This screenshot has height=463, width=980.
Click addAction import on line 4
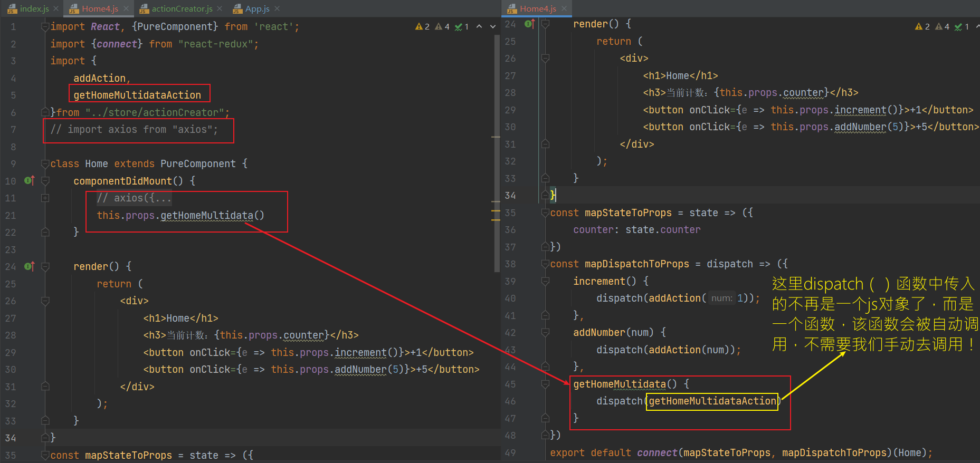click(x=100, y=78)
